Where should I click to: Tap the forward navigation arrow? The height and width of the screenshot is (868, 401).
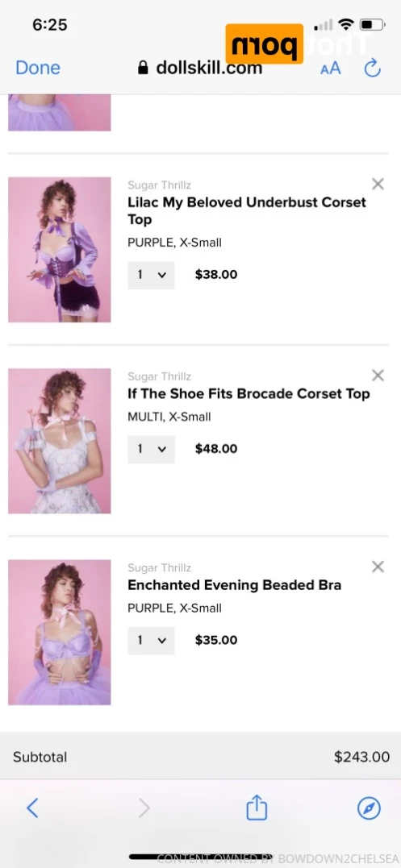pos(144,808)
